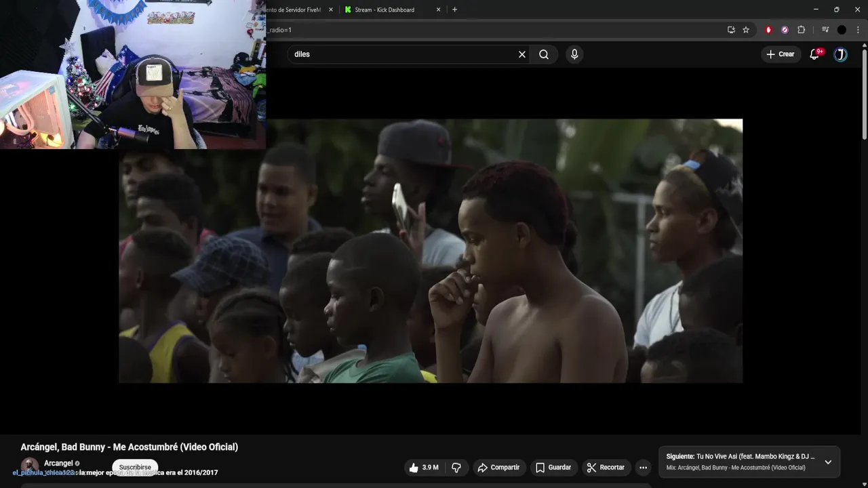This screenshot has height=488, width=868.
Task: Like the video with thumbs up
Action: click(x=423, y=468)
